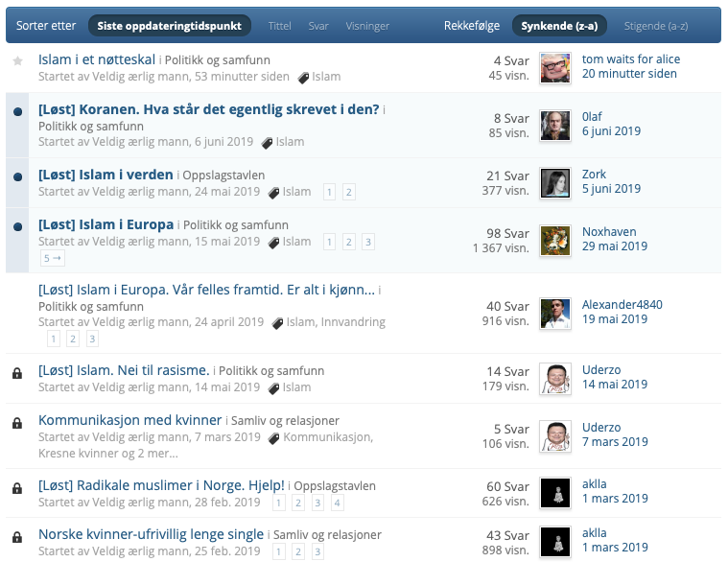Open Uderzo avatar dated 14 mai 2019
This screenshot has height=562, width=728.
click(x=554, y=379)
